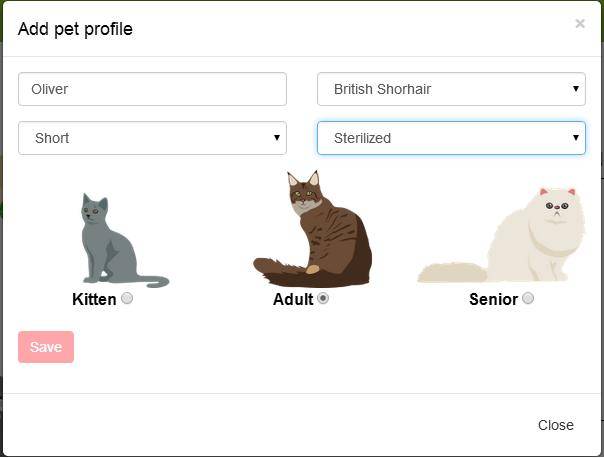The width and height of the screenshot is (604, 458).
Task: Select the Senior radio button
Action: tap(528, 298)
